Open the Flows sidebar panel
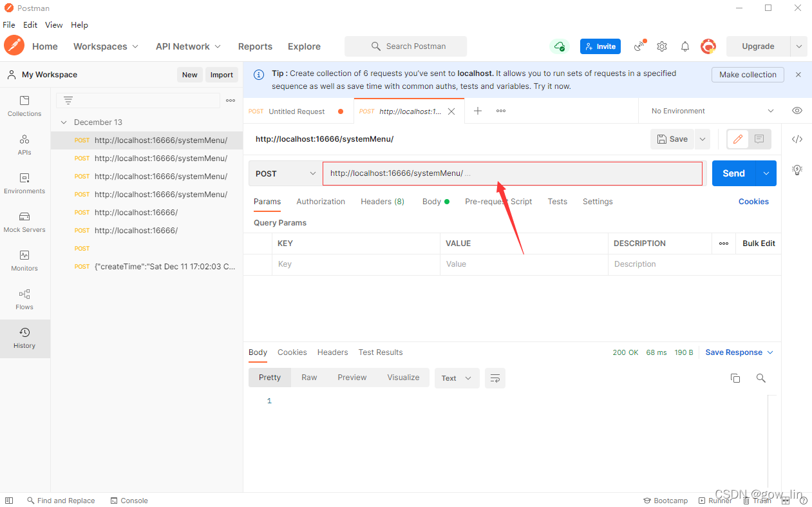The height and width of the screenshot is (507, 812). pos(24,300)
